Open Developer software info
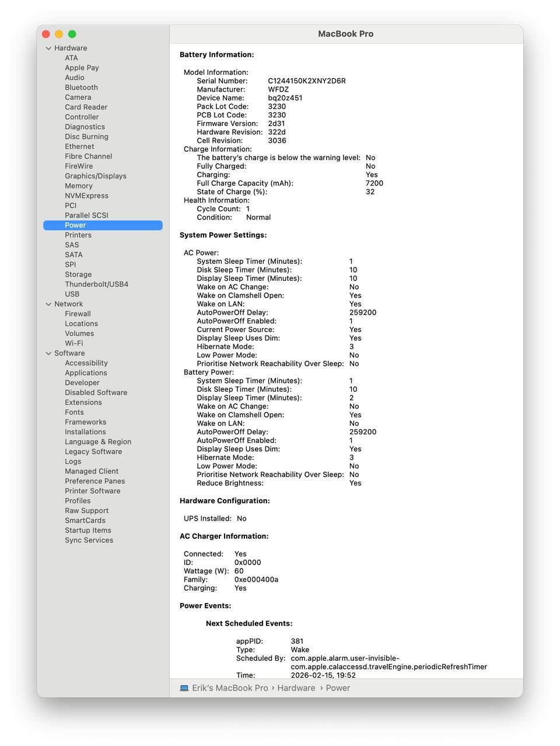The width and height of the screenshot is (560, 746). pyautogui.click(x=82, y=383)
